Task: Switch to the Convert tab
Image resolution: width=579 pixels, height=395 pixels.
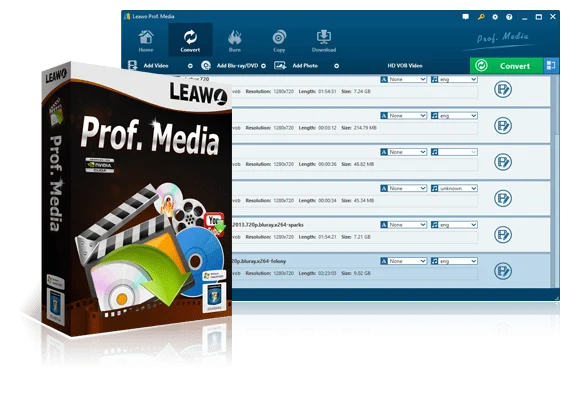Action: point(190,40)
